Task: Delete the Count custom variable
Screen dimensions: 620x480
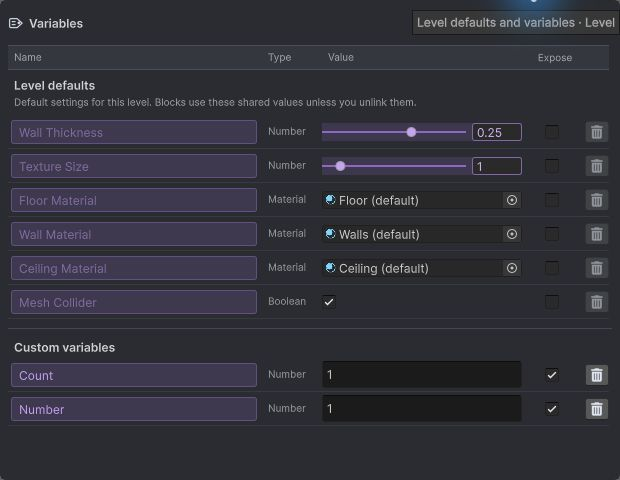Action: pyautogui.click(x=596, y=375)
